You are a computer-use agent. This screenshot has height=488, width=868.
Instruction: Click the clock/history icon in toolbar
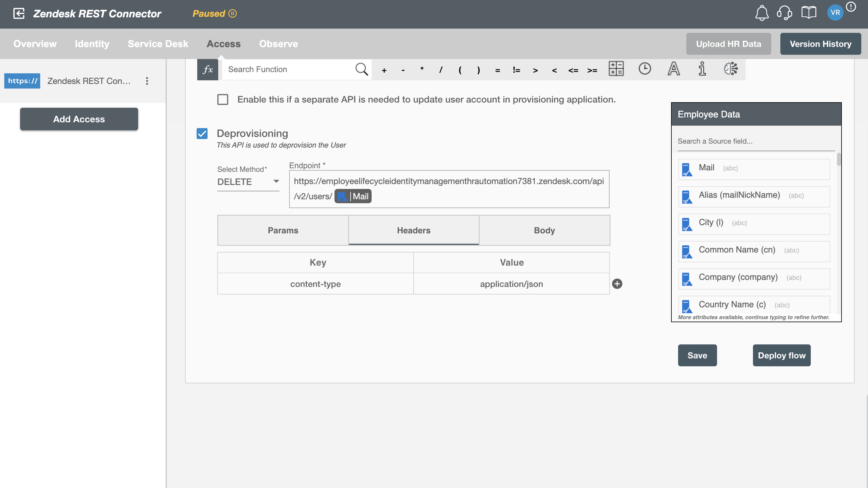(x=644, y=69)
